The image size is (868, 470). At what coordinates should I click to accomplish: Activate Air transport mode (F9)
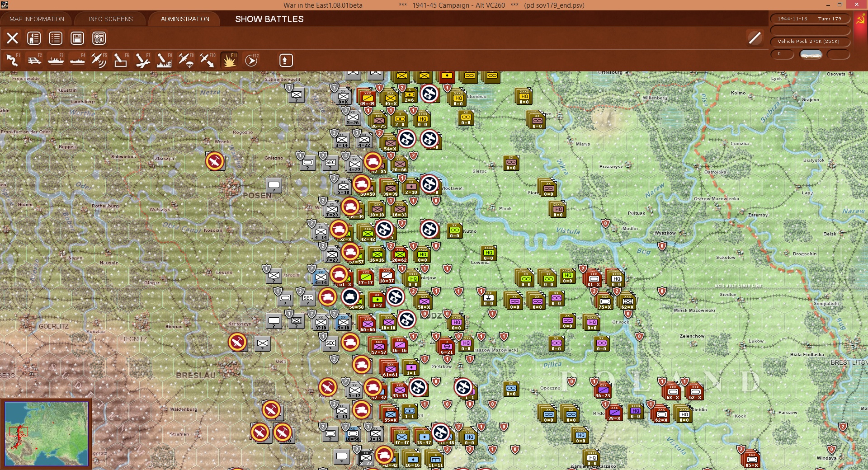tap(186, 60)
